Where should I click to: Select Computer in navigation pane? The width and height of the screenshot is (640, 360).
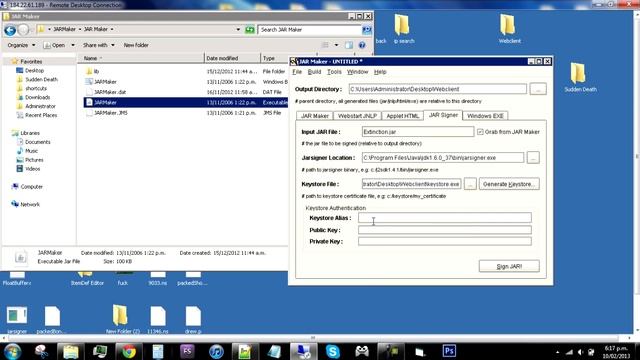(x=31, y=187)
